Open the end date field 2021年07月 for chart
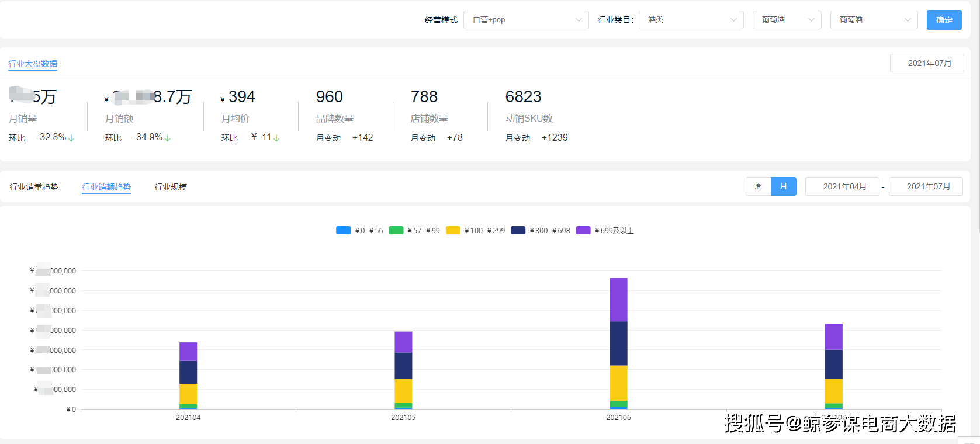Viewport: 980px width, 444px height. 926,186
